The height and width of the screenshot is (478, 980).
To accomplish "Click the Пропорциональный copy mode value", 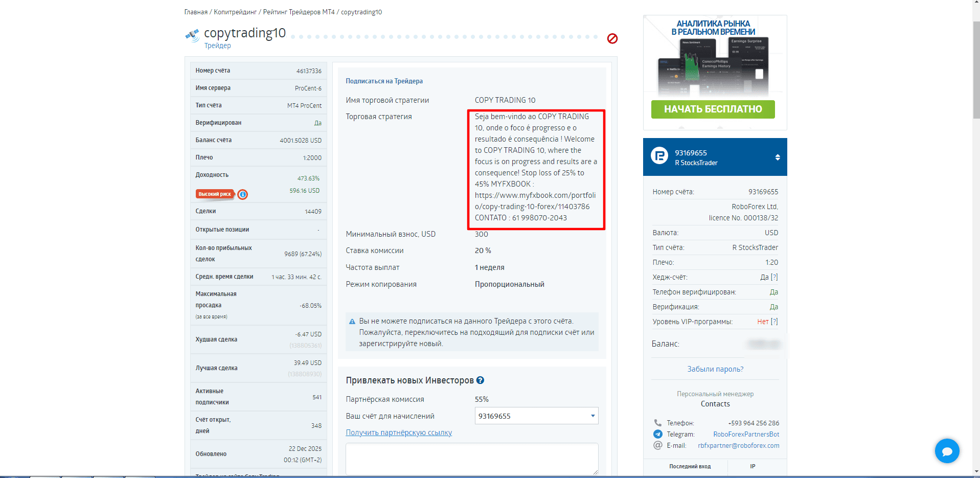I will click(509, 284).
